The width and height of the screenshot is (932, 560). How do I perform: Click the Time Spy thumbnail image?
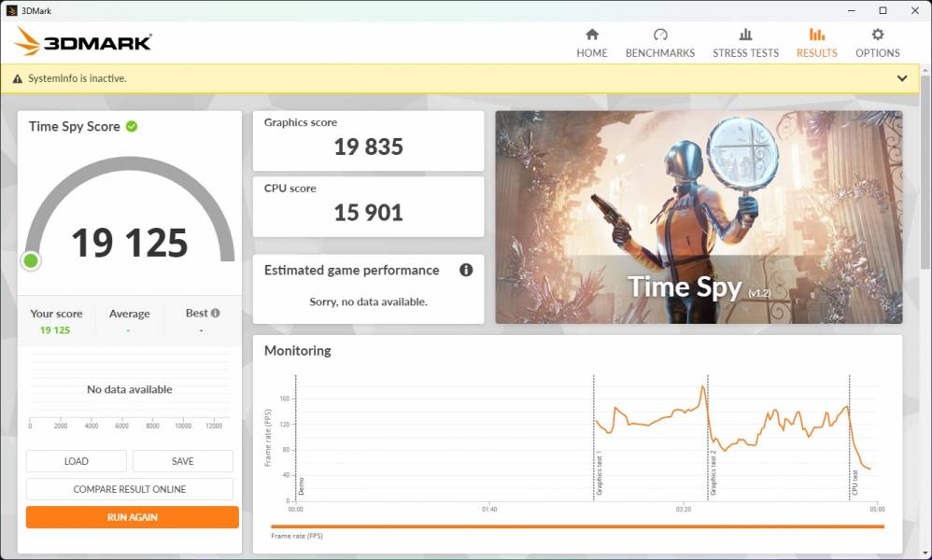[x=699, y=217]
